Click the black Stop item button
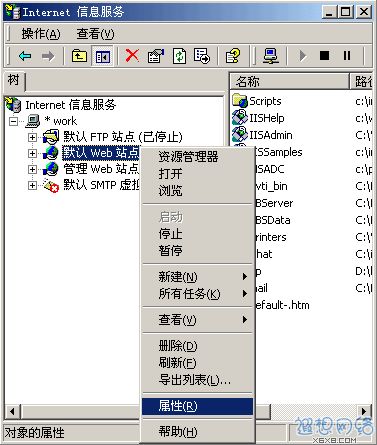The height and width of the screenshot is (445, 377). (x=324, y=56)
